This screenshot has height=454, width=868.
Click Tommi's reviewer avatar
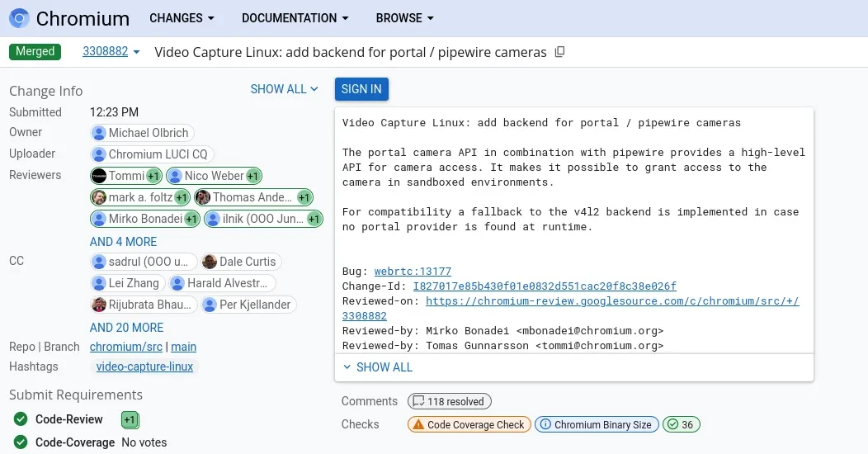pyautogui.click(x=99, y=176)
